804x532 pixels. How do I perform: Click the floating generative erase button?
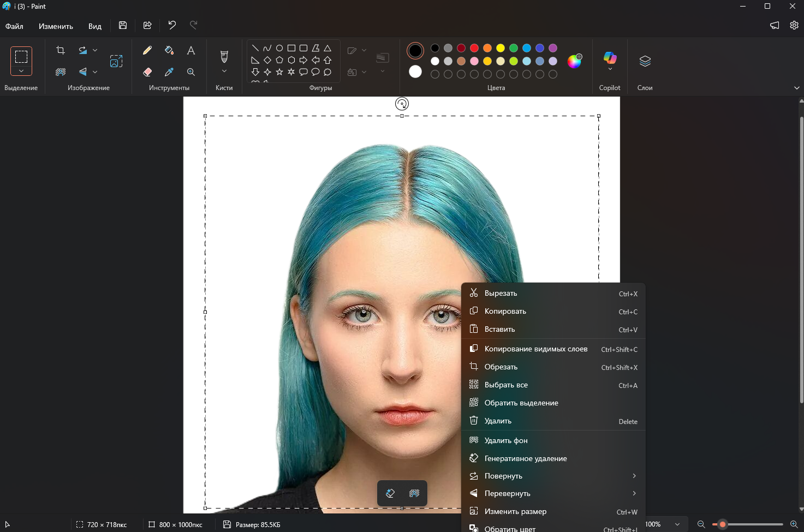(x=390, y=493)
